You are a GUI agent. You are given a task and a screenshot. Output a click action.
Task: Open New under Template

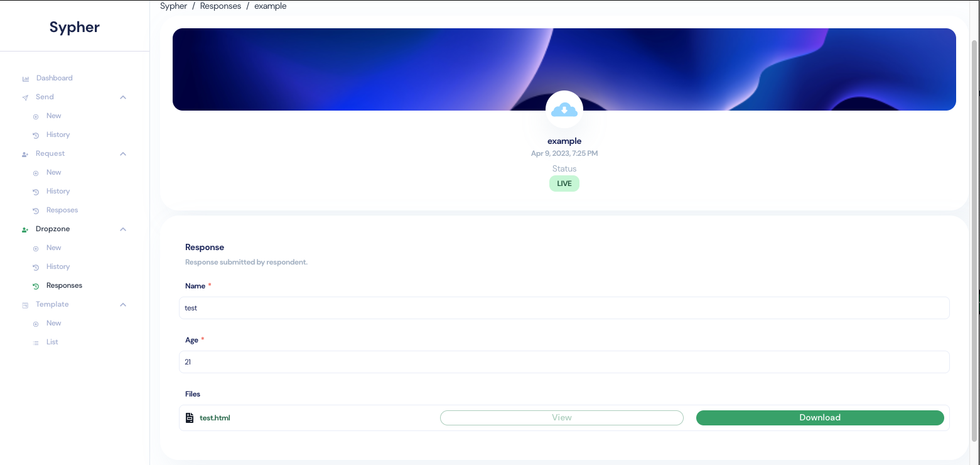pos(54,323)
